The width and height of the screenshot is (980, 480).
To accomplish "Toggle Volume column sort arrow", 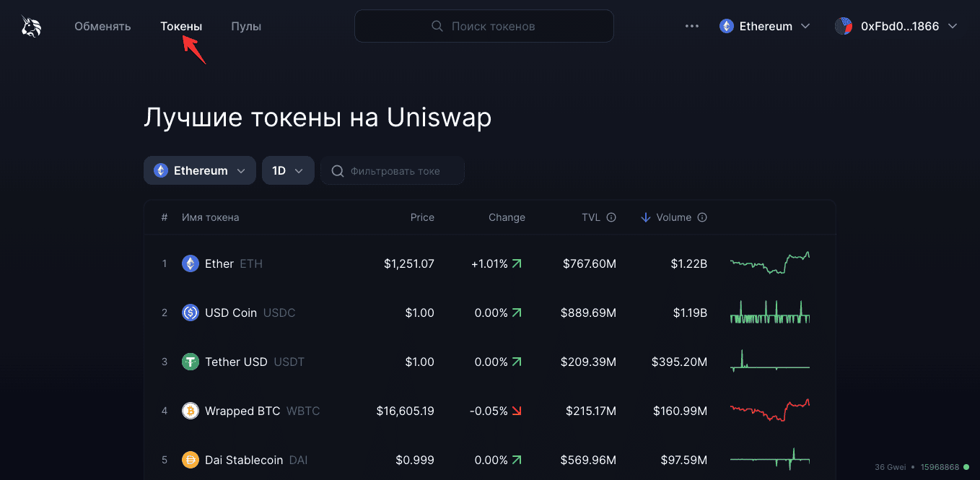I will coord(646,217).
